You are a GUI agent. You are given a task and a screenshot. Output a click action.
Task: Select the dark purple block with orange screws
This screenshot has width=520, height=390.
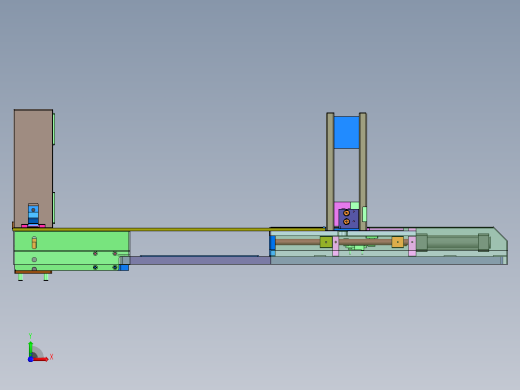pyautogui.click(x=348, y=218)
